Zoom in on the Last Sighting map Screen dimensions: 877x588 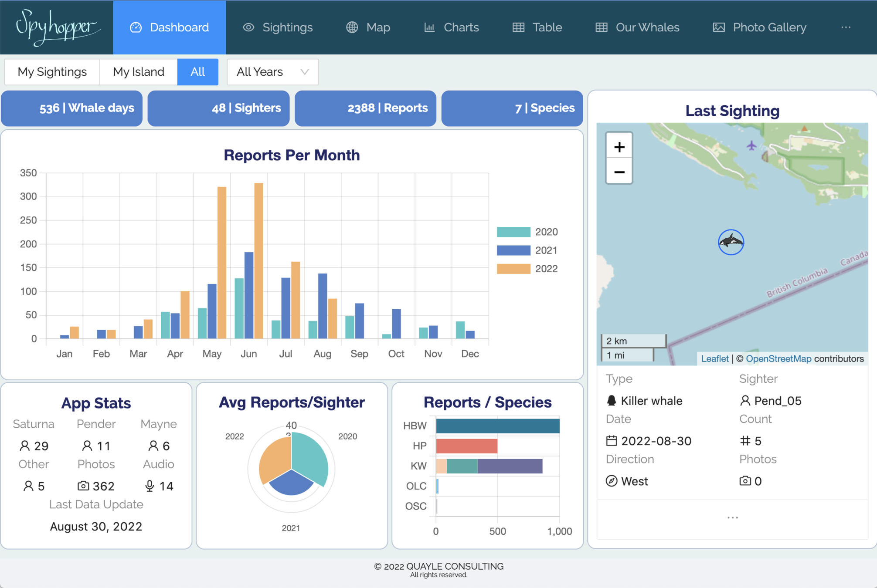point(619,147)
